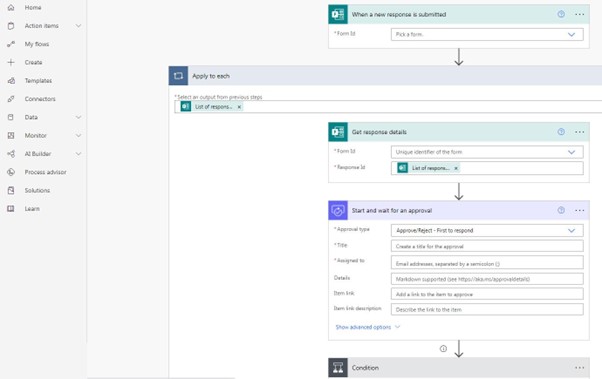Expand the AI Builder menu chevron
Viewport: 602px width, 379px height.
(x=78, y=154)
